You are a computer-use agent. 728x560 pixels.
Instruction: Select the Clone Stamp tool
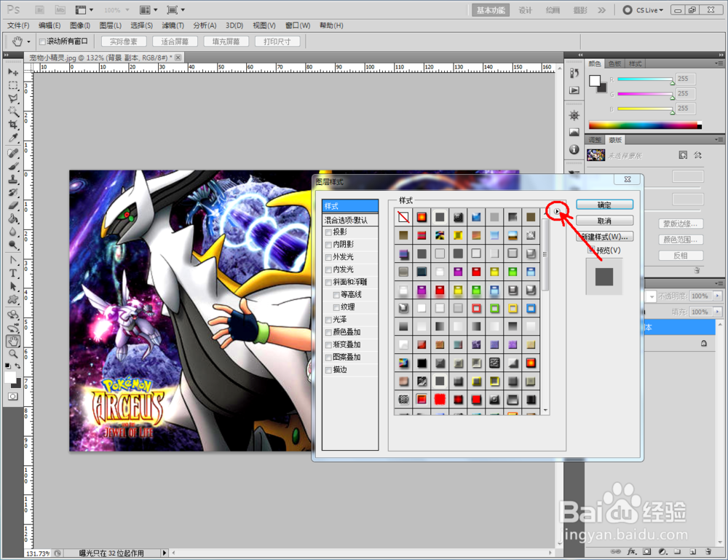click(x=13, y=179)
